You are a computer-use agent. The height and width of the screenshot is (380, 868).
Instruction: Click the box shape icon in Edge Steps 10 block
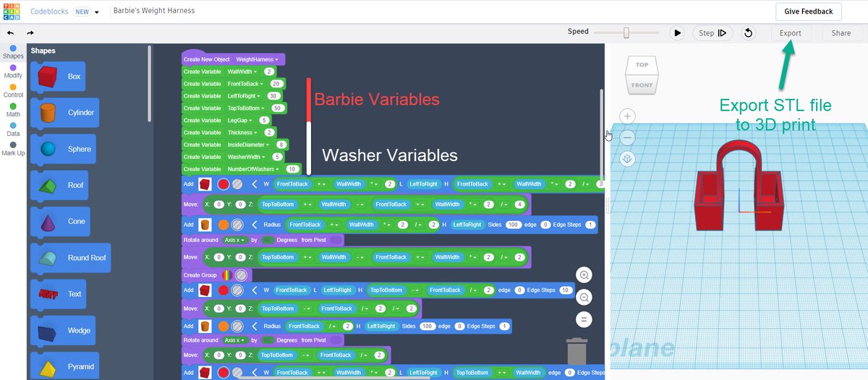click(205, 290)
